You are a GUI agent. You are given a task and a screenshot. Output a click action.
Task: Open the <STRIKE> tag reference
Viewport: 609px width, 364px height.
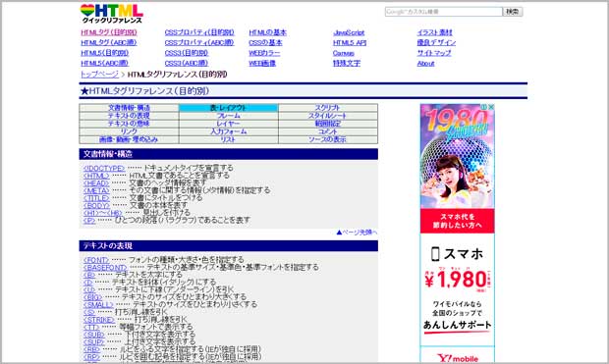(x=99, y=320)
